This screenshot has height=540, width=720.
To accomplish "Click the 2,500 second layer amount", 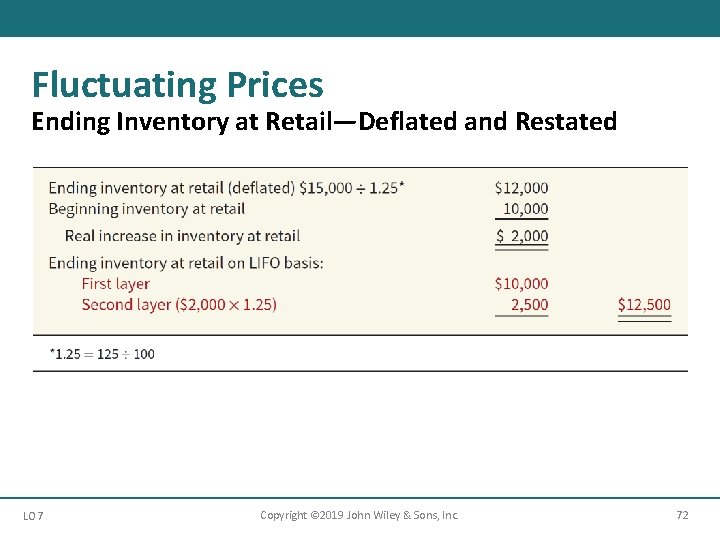I will pyautogui.click(x=529, y=305).
